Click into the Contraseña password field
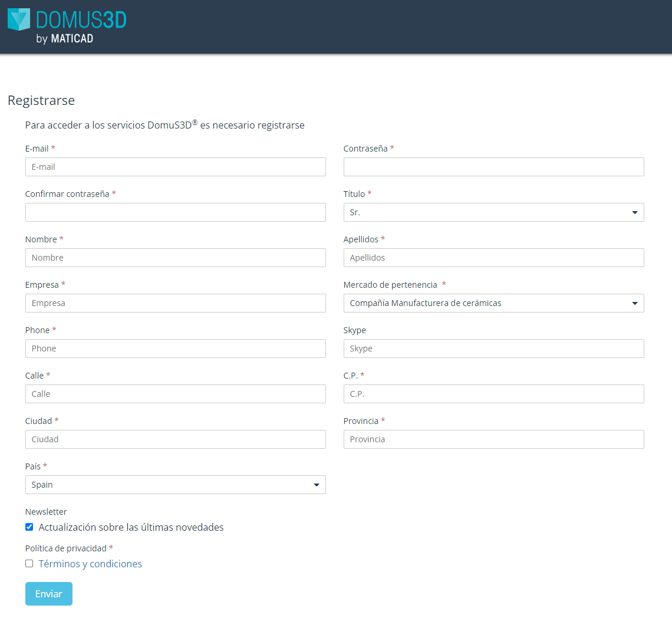Image resolution: width=672 pixels, height=628 pixels. 494,167
